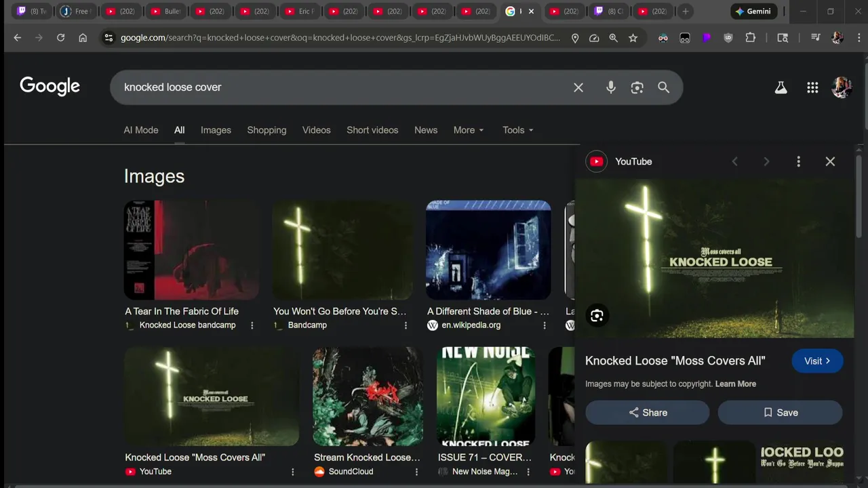The image size is (868, 488).
Task: Switch to Shopping tab
Action: [267, 130]
